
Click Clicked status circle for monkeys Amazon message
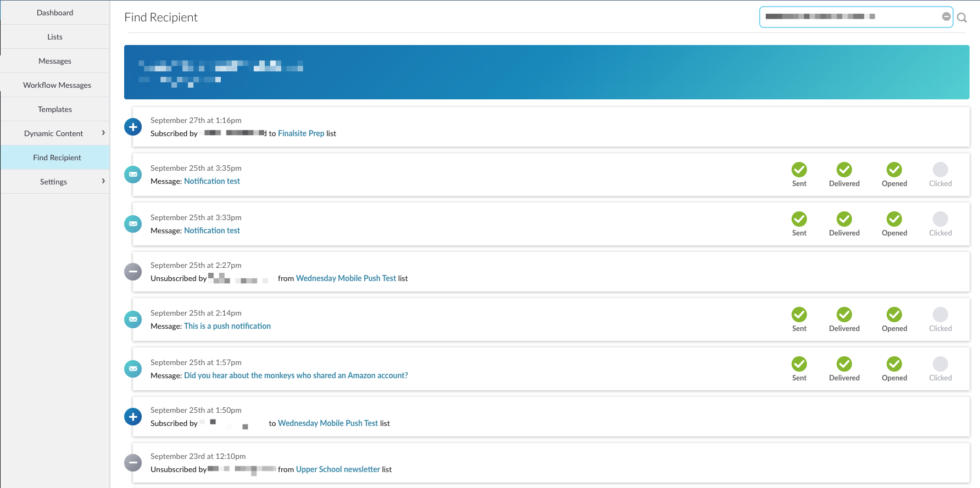coord(940,364)
